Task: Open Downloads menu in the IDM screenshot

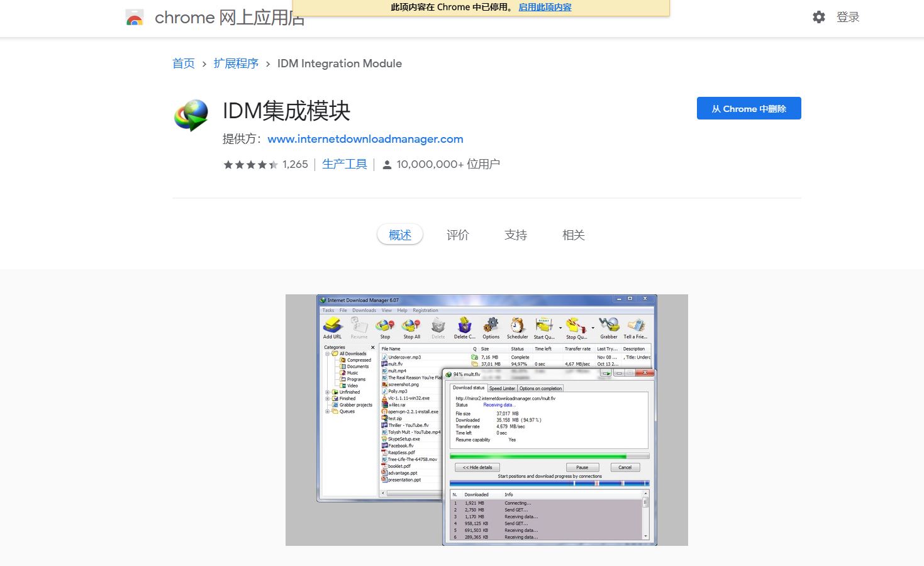Action: 364,311
